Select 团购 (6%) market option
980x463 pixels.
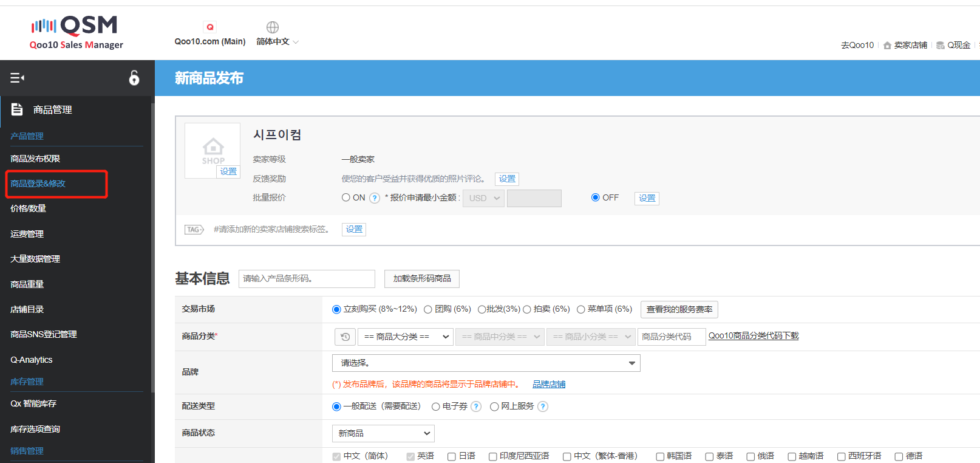pyautogui.click(x=428, y=309)
